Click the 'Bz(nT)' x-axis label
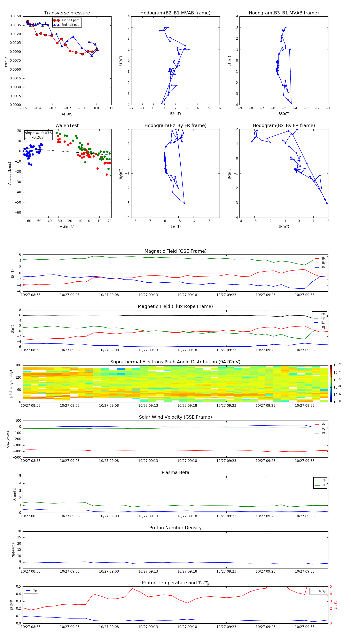The height and width of the screenshot is (644, 351). pyautogui.click(x=175, y=227)
